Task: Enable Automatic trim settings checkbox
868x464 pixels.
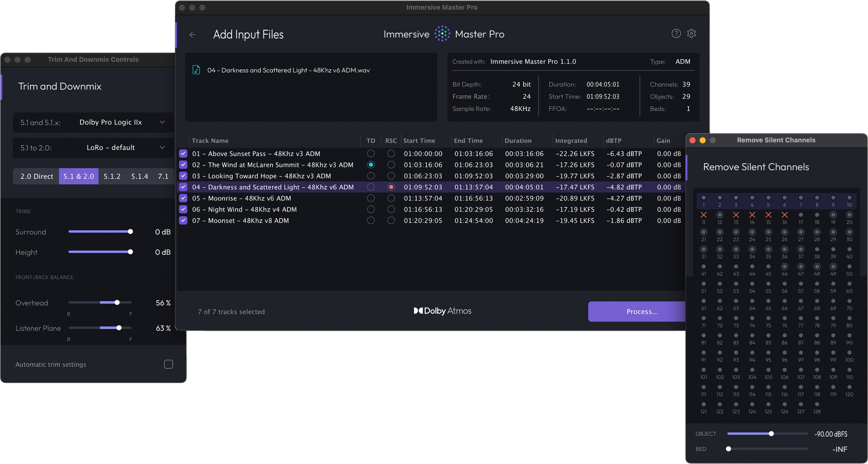Action: point(168,364)
